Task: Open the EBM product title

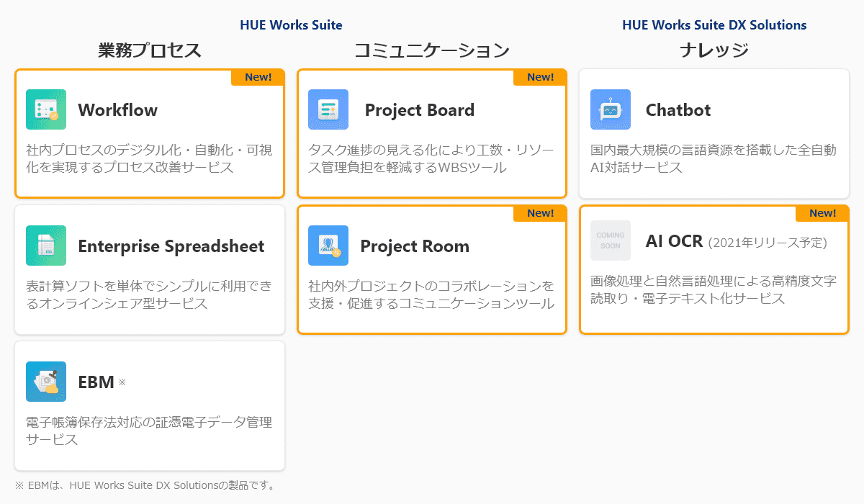Action: pyautogui.click(x=96, y=382)
